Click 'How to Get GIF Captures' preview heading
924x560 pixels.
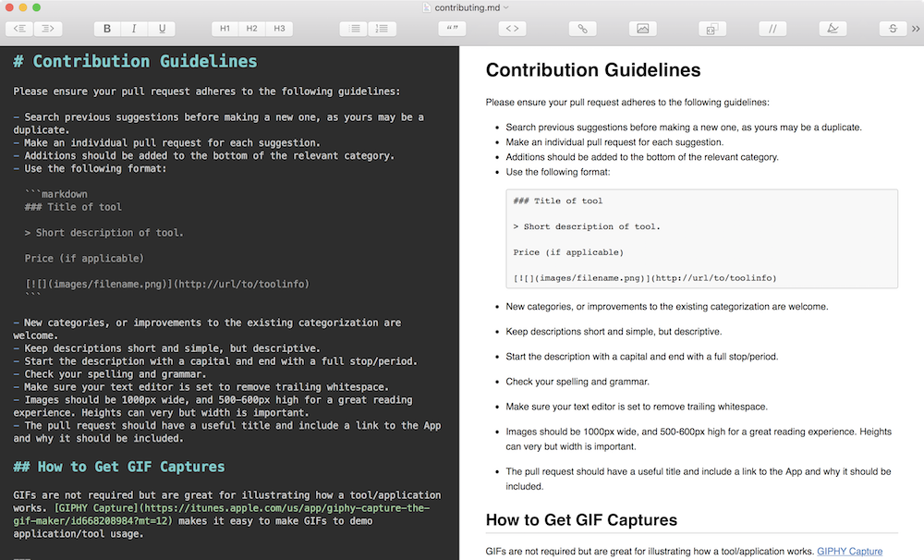[x=581, y=520]
